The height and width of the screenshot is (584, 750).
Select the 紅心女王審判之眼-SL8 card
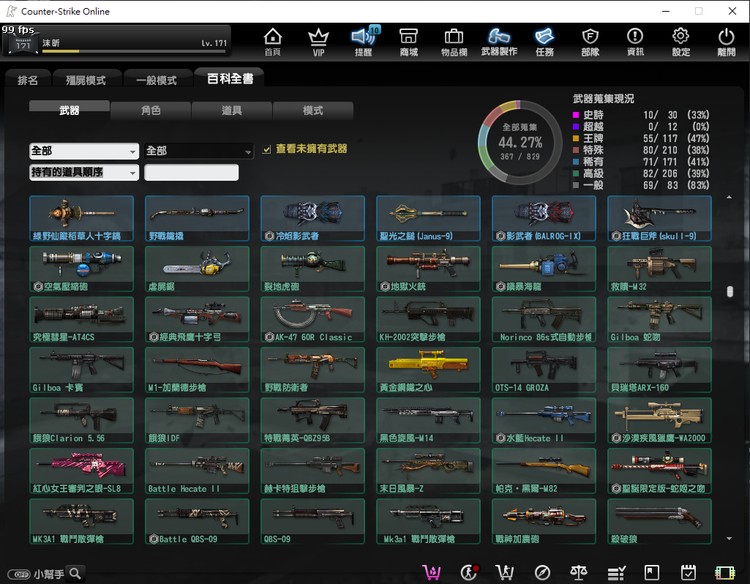pos(81,471)
